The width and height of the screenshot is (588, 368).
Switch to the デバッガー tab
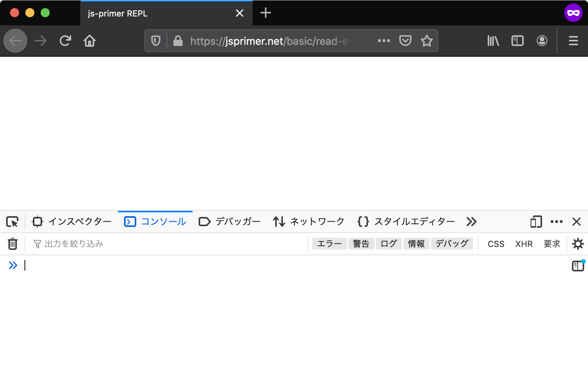tap(229, 222)
